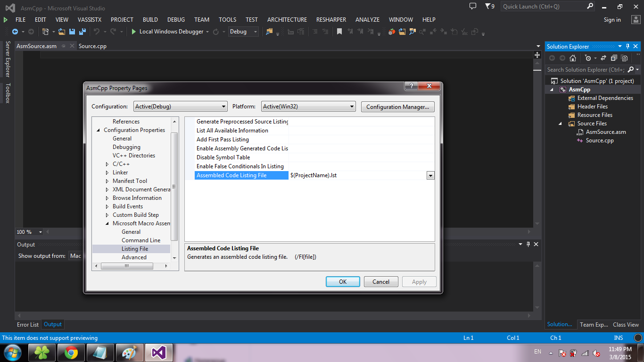The height and width of the screenshot is (362, 644).
Task: Expand the C/C++ node in the property tree
Action: pos(107,164)
